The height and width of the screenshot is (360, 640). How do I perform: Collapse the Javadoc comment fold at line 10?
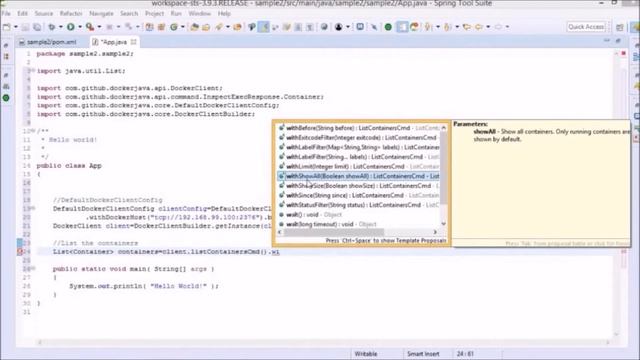pos(33,131)
